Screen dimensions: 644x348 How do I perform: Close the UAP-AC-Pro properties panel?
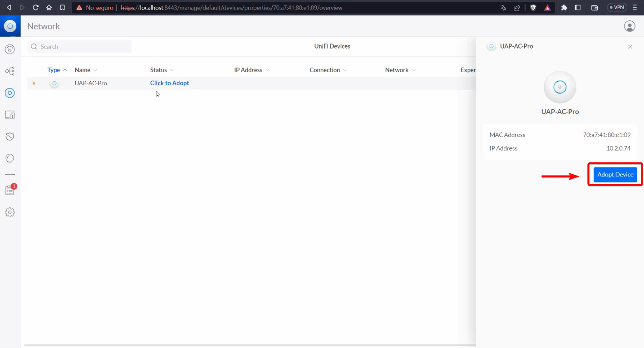tap(630, 47)
